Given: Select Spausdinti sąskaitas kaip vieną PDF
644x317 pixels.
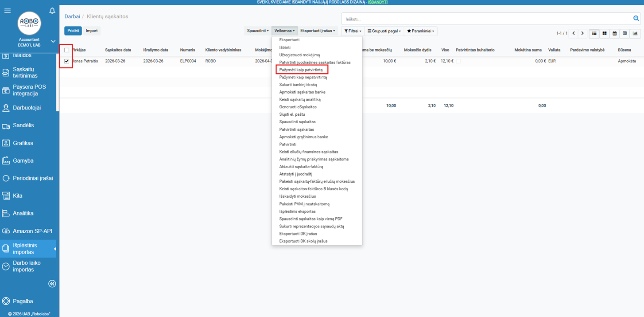Looking at the screenshot, I should point(310,219).
